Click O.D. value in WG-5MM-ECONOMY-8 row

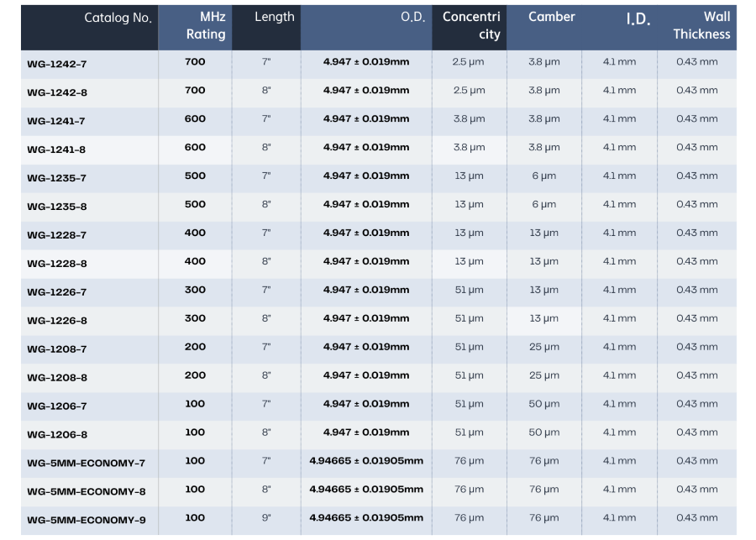coord(366,490)
